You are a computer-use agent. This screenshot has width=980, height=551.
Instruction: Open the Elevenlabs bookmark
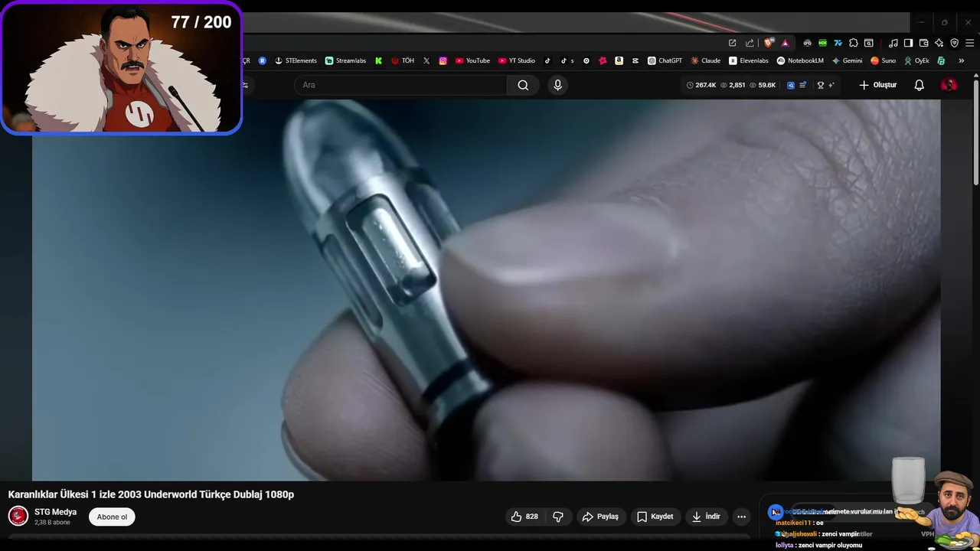(x=749, y=60)
